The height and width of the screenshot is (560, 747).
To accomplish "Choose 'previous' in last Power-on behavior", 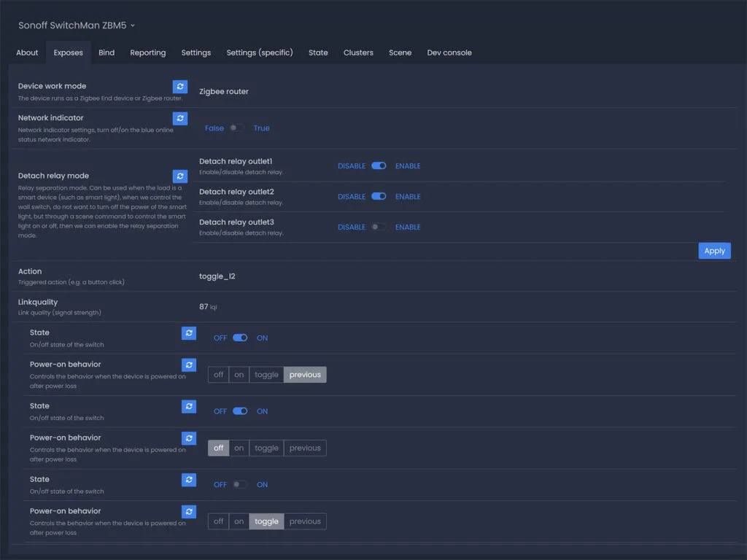I will tap(305, 521).
